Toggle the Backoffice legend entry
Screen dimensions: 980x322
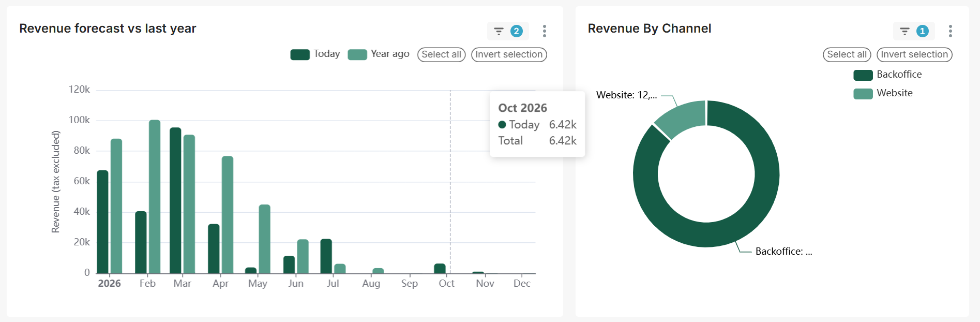click(899, 75)
